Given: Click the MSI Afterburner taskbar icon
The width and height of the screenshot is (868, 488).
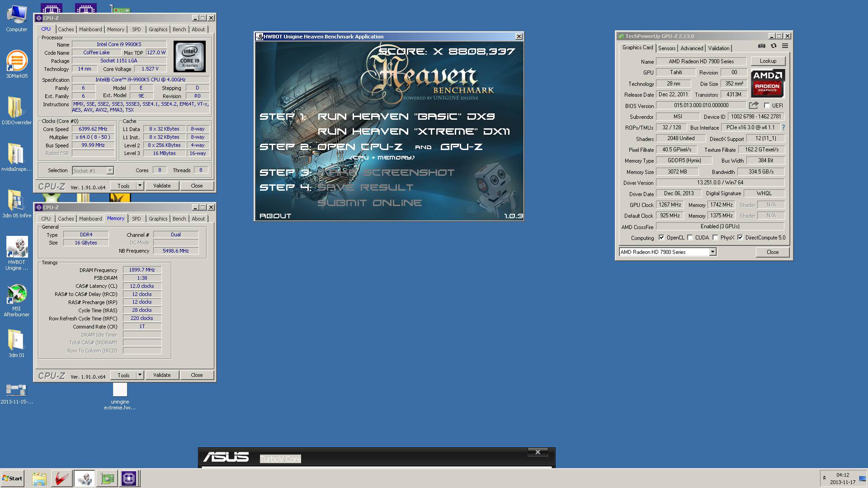Looking at the screenshot, I should click(61, 479).
